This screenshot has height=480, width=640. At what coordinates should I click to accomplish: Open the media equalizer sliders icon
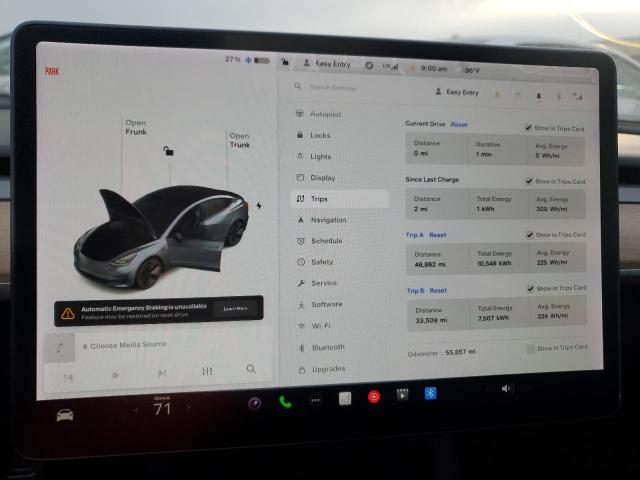207,371
